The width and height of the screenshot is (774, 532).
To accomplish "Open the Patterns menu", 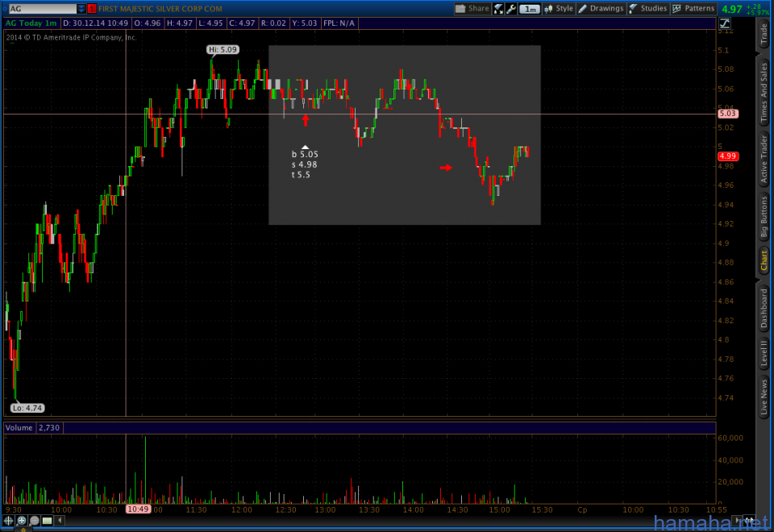I will coord(693,8).
